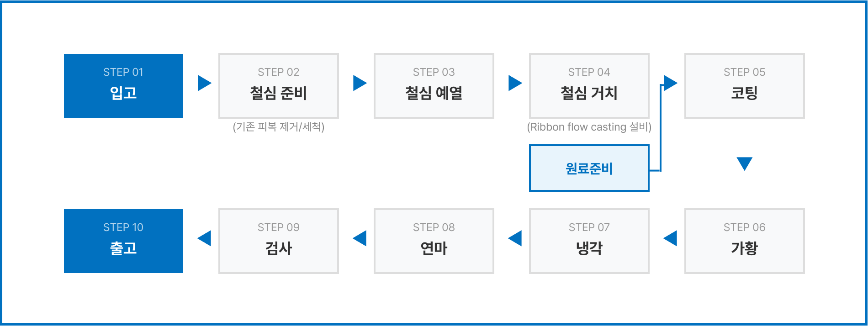Click the STEP 07 냉각 box

[589, 241]
